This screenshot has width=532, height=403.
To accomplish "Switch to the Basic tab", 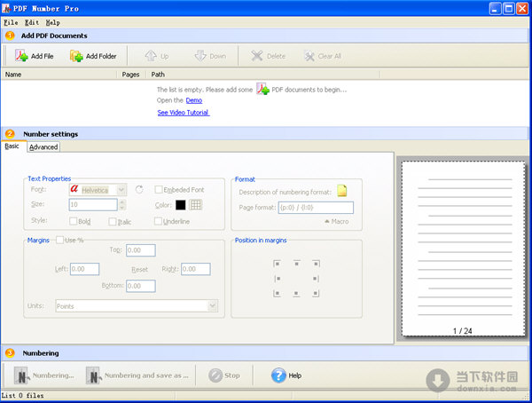I will [12, 146].
